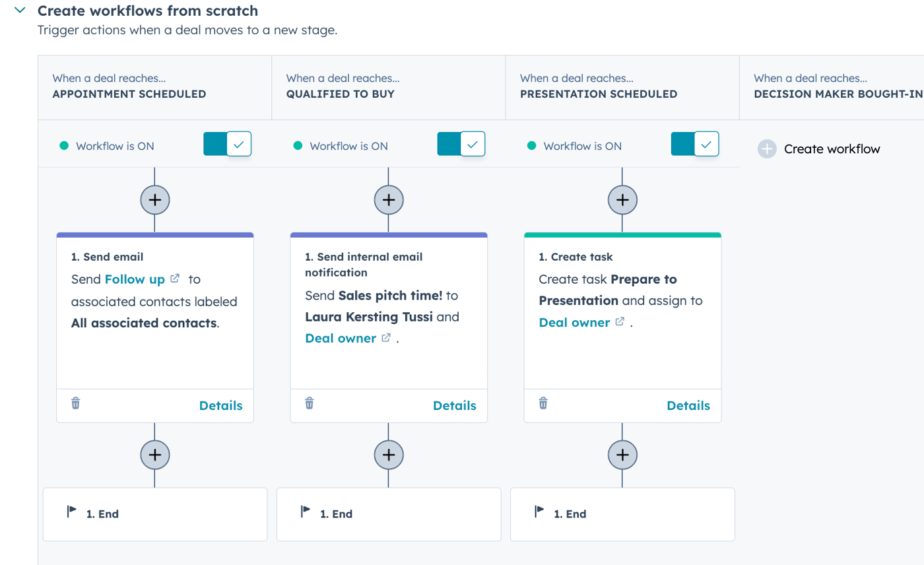Add an action above Send email
924x565 pixels.
[154, 199]
